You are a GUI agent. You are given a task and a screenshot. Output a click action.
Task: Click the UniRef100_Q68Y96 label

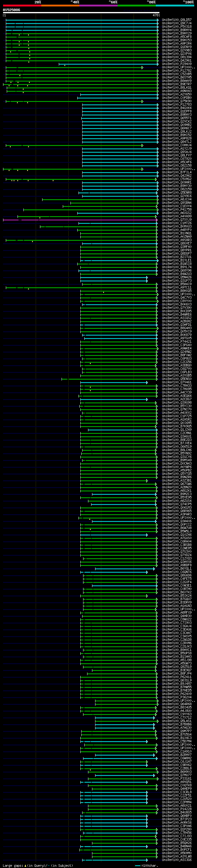176,271
